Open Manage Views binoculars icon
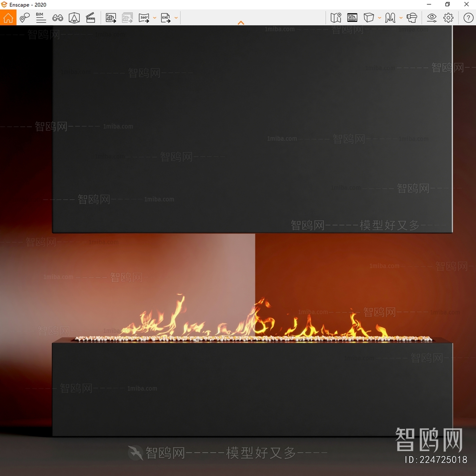The width and height of the screenshot is (476, 476). 57,18
